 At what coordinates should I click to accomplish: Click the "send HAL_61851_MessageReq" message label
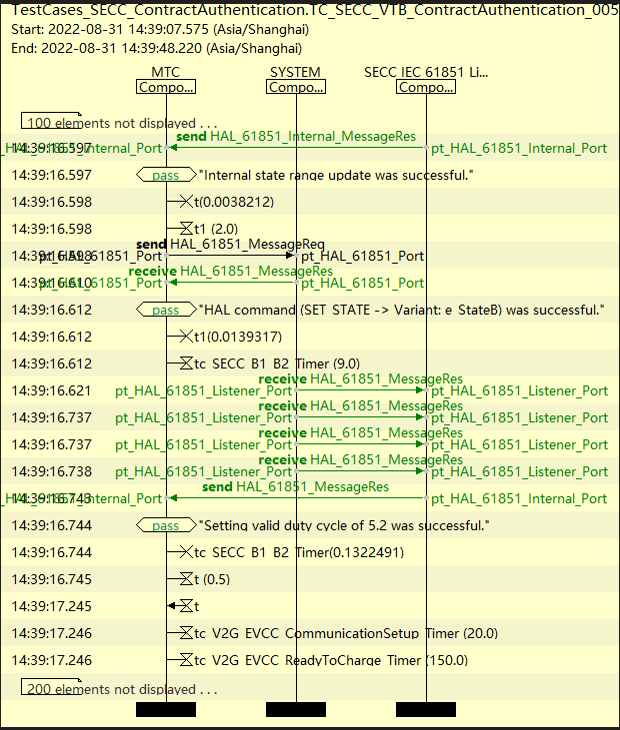coord(230,244)
